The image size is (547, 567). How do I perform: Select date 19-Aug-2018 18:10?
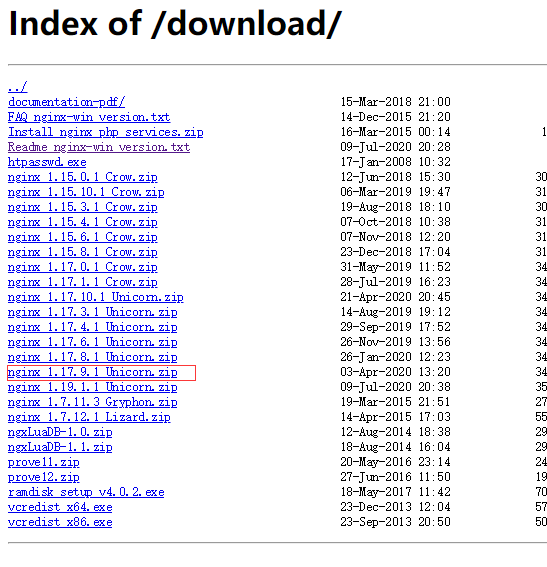coord(396,207)
